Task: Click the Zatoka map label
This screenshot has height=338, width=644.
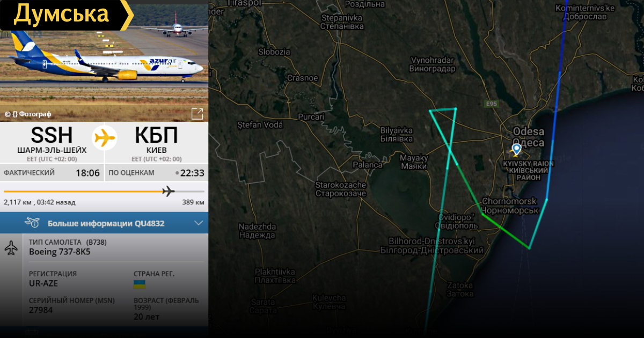Action: [x=460, y=289]
